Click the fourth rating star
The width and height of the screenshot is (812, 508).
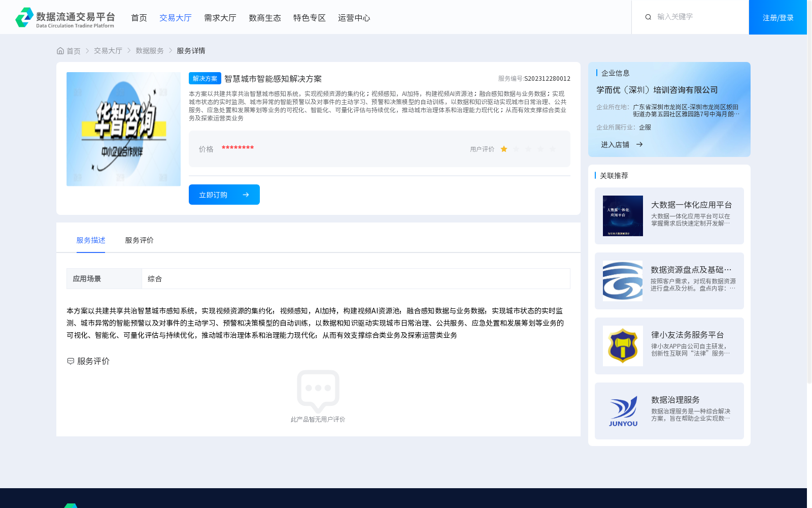(x=540, y=149)
